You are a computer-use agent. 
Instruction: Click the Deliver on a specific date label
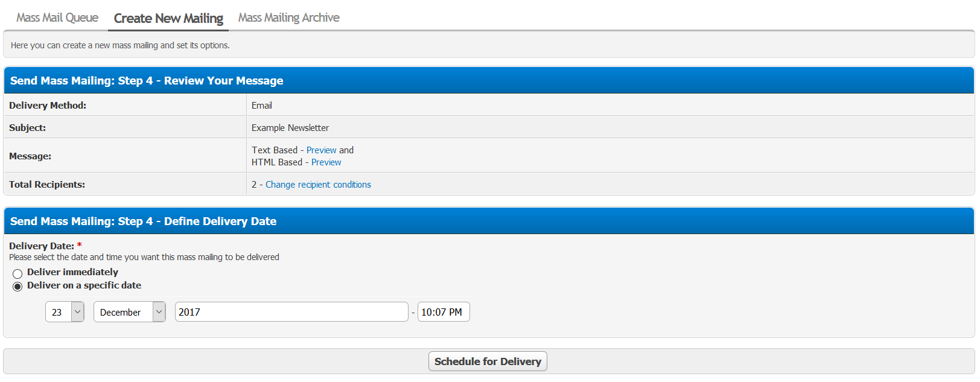coord(84,285)
